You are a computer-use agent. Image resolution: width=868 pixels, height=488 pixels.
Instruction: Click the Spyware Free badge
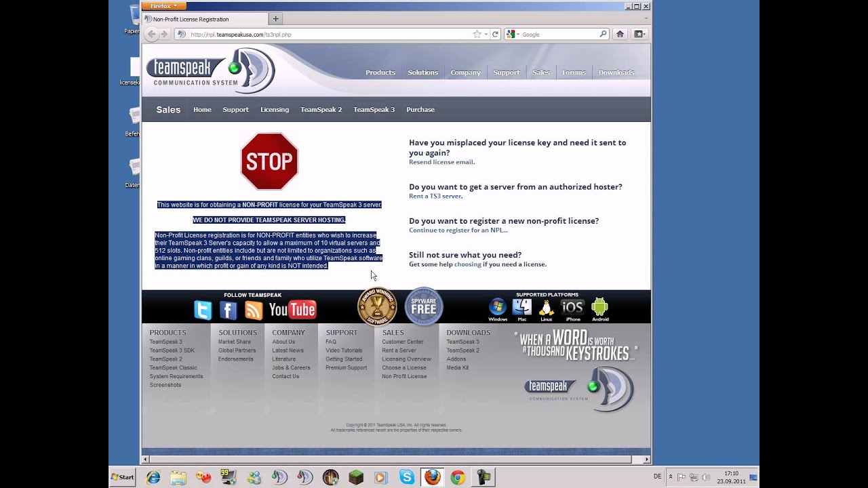[x=424, y=306]
